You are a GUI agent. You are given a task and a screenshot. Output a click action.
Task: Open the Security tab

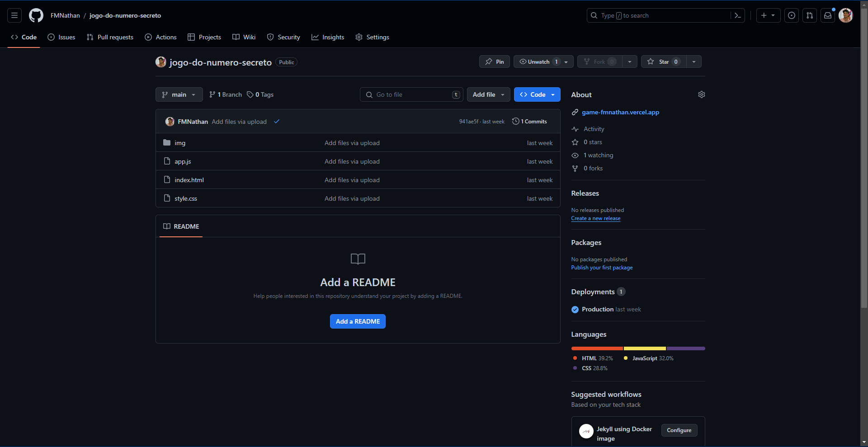tap(283, 37)
